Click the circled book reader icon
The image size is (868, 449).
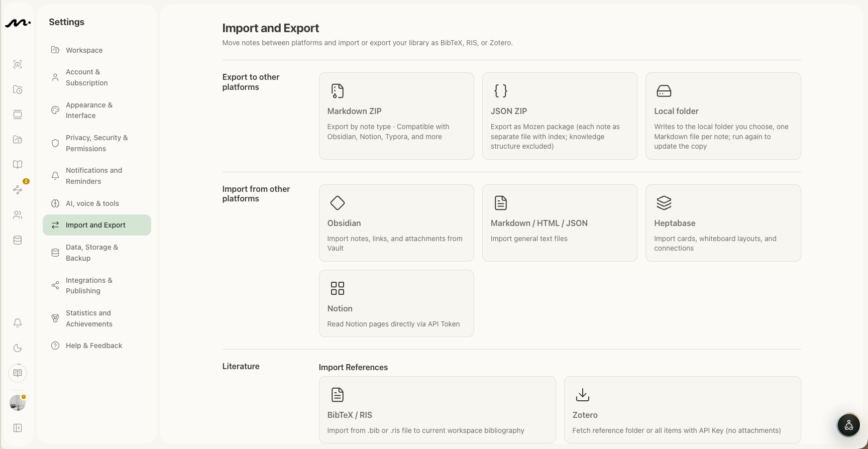[x=18, y=373]
